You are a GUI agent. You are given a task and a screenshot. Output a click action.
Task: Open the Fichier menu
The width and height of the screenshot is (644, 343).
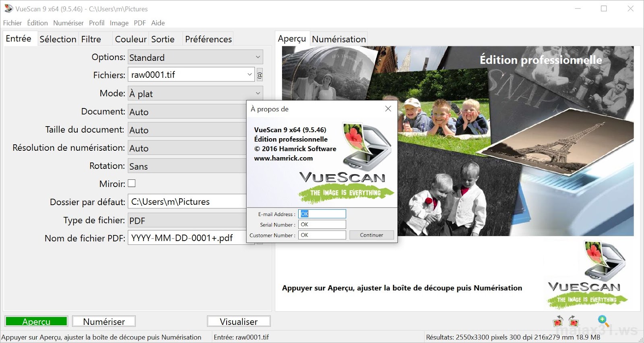(12, 23)
